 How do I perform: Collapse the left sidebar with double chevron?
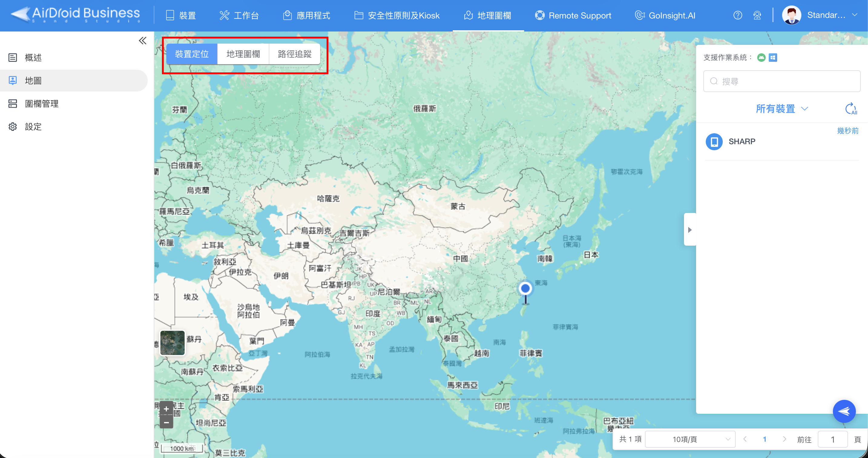tap(143, 41)
